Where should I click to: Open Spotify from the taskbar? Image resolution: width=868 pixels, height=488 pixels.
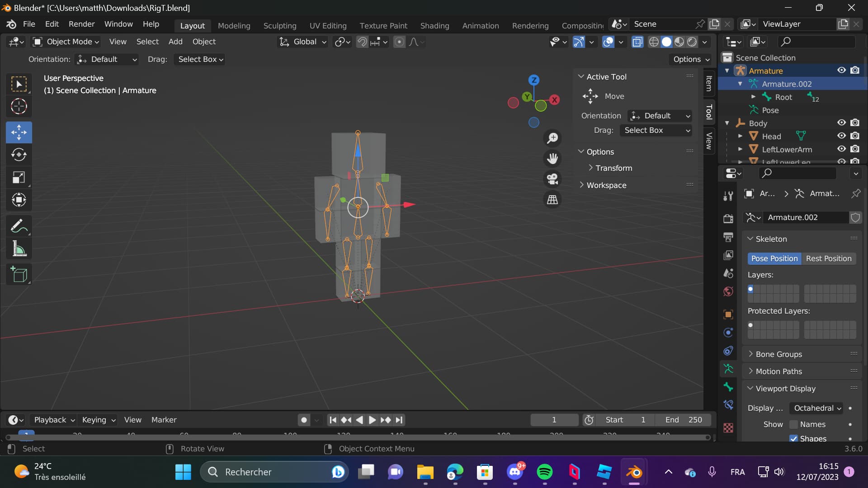[544, 472]
